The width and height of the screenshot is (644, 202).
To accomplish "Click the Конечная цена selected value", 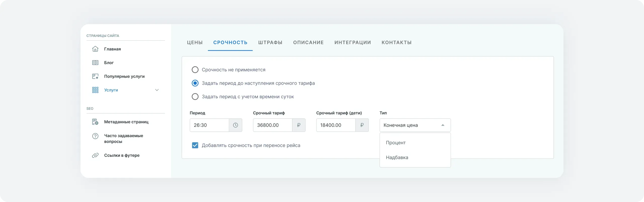I will tap(400, 125).
